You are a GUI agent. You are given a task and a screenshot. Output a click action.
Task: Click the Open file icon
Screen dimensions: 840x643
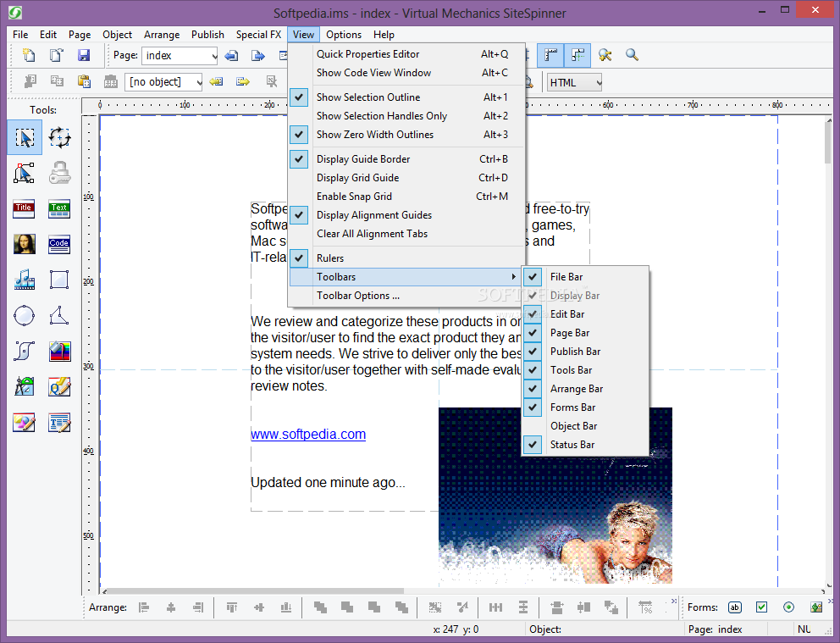pyautogui.click(x=56, y=55)
